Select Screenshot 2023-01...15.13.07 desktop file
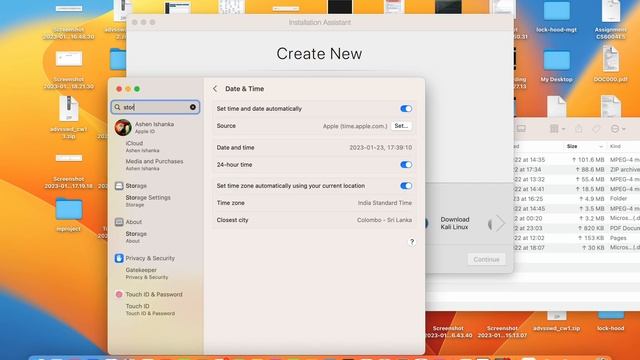 [502, 331]
